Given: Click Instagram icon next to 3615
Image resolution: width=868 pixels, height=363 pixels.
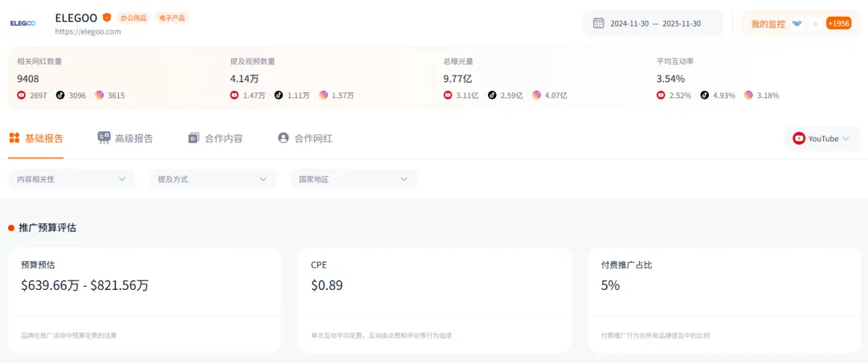Looking at the screenshot, I should click(x=99, y=96).
